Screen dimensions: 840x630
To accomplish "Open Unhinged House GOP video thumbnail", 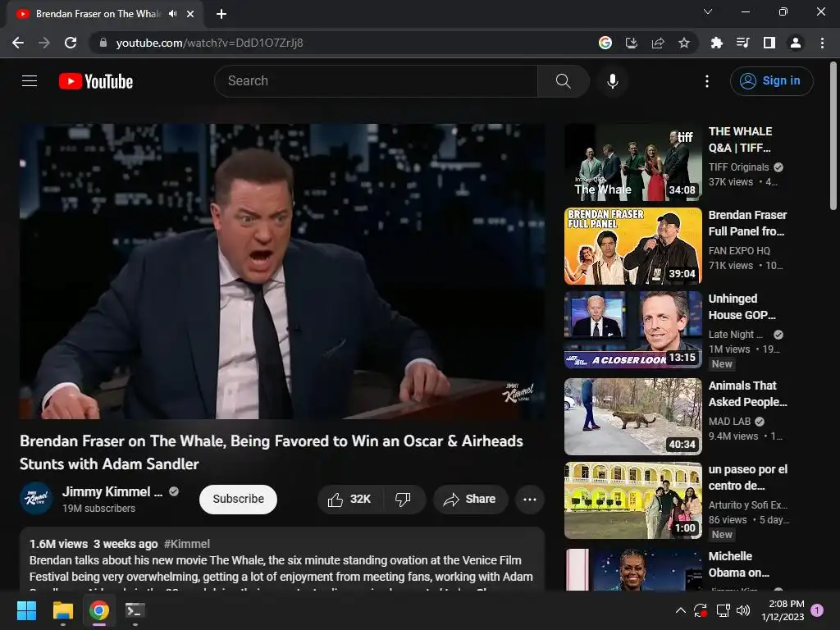I will click(x=632, y=330).
